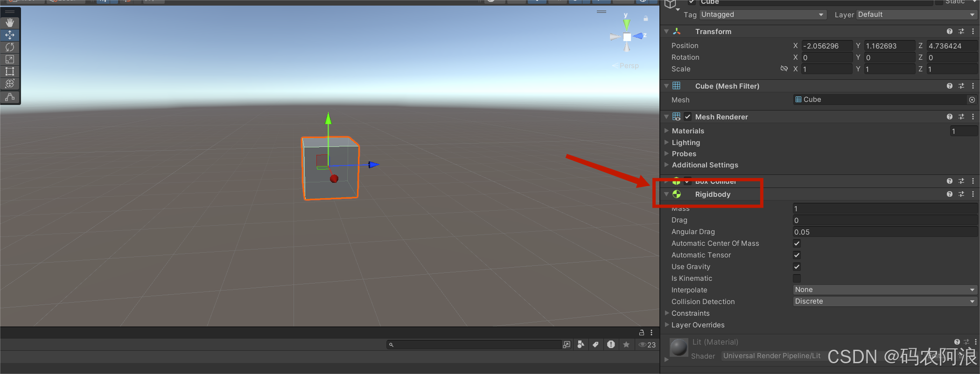Toggle the Project panel lock icon
The width and height of the screenshot is (980, 374).
642,332
